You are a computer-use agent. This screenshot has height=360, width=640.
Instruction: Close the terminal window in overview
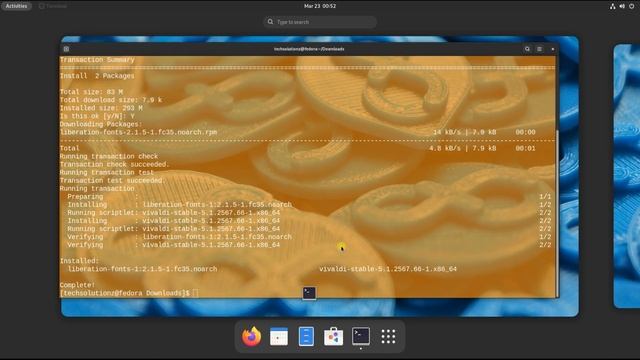click(x=553, y=49)
